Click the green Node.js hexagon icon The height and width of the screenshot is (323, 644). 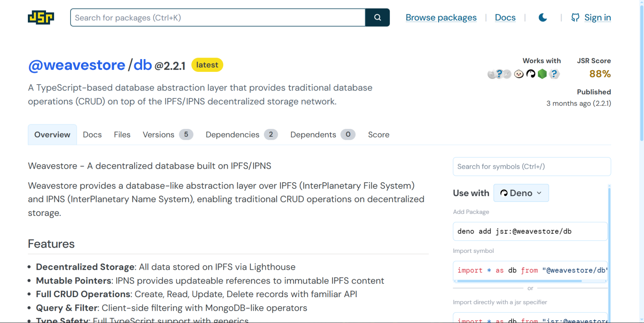click(542, 74)
